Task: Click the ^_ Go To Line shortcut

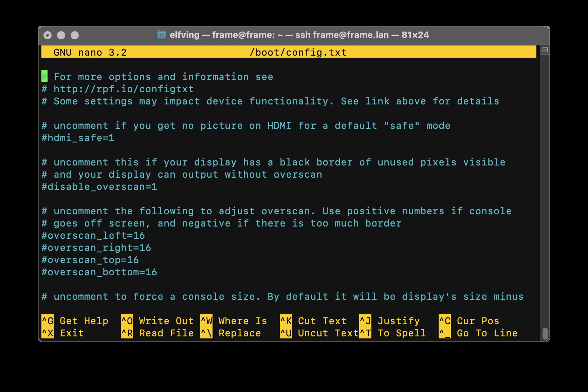Action: (478, 333)
